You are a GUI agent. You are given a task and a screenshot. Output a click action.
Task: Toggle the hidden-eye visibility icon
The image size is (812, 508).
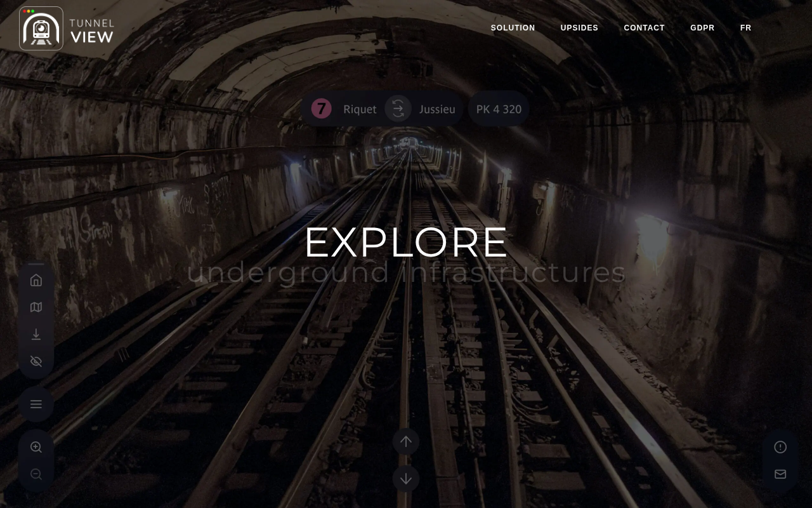click(x=36, y=361)
